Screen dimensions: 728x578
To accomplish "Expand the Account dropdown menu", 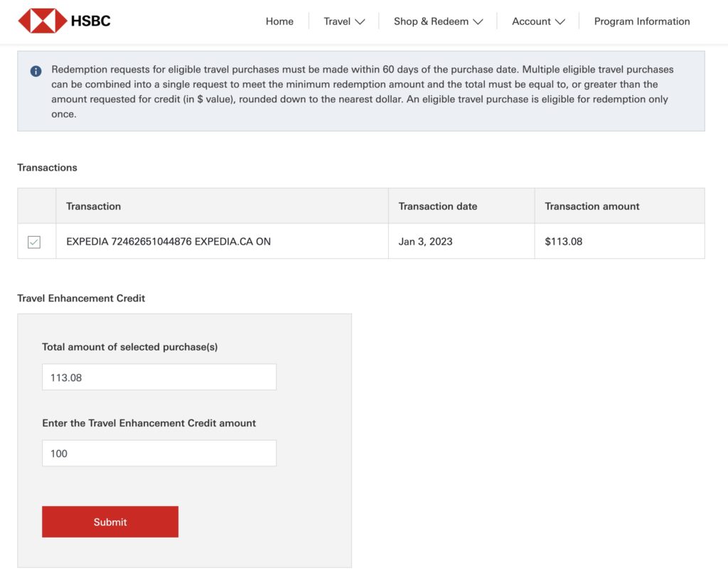I will tap(538, 21).
